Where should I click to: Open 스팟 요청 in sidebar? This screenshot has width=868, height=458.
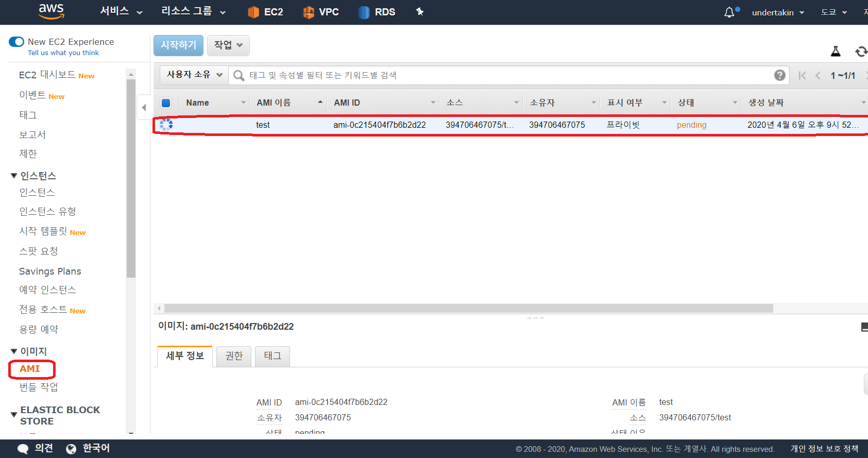pos(39,251)
